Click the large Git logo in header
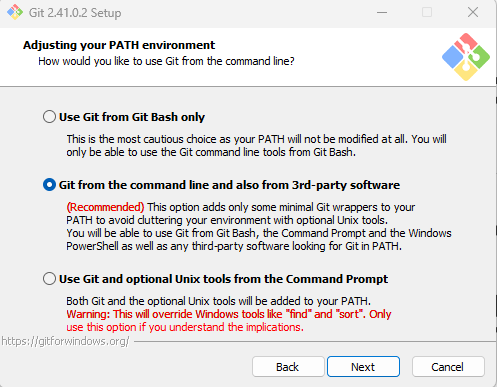Viewport: 497px width, 387px height. (x=466, y=57)
